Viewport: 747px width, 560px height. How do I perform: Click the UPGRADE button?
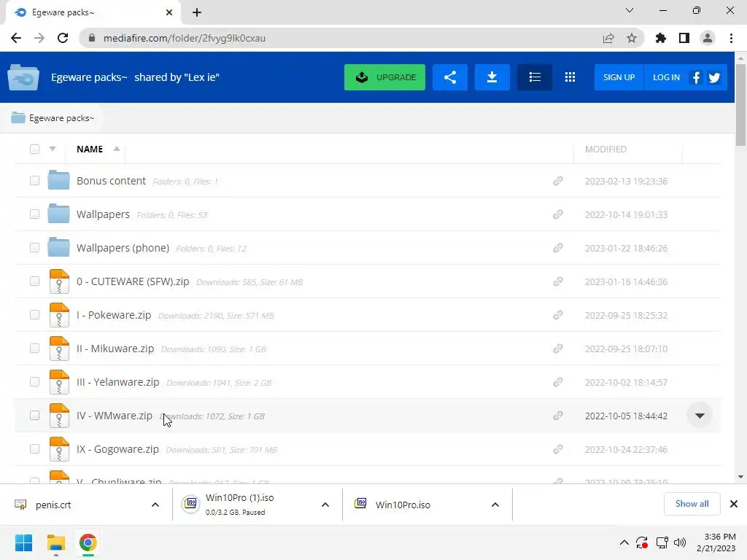click(x=385, y=77)
